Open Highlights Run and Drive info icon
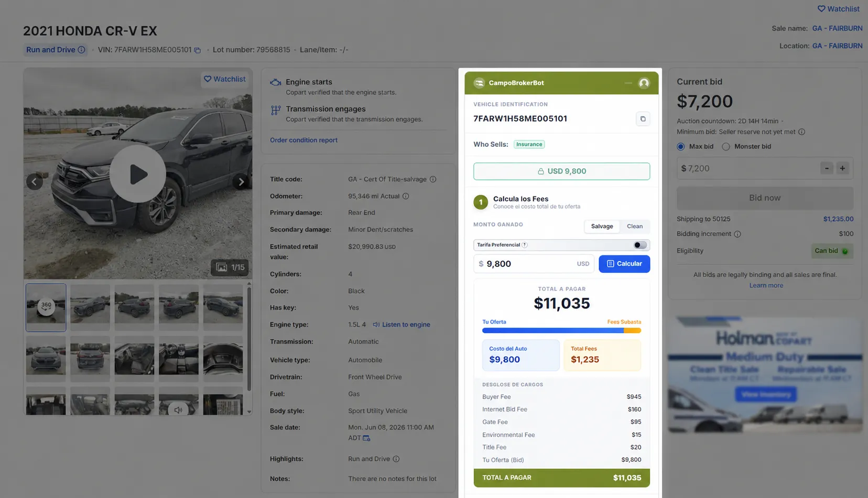868x498 pixels. pyautogui.click(x=396, y=459)
